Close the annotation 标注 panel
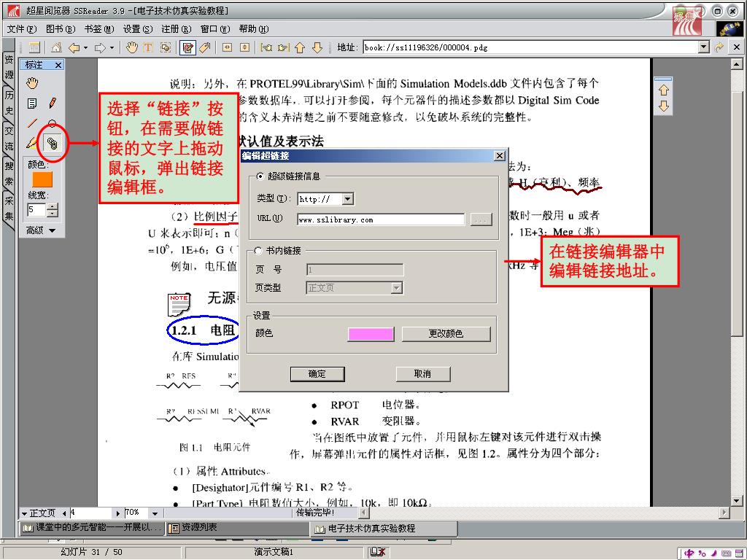This screenshot has height=560, width=747. pos(58,65)
